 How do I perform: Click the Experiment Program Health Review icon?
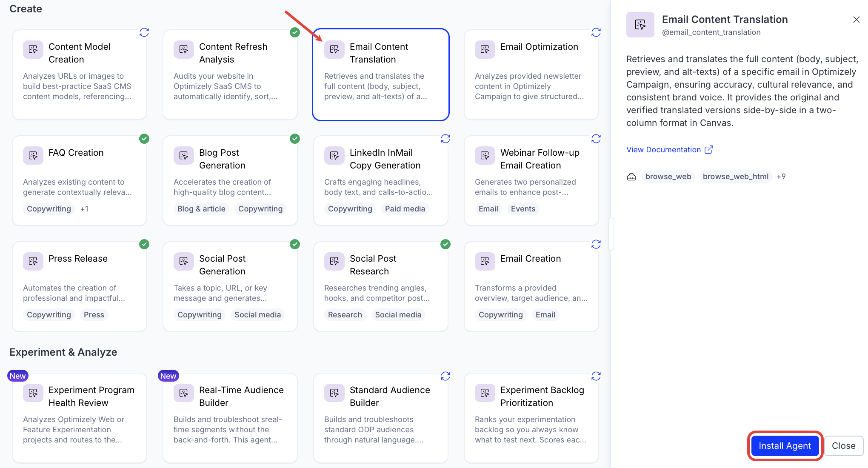[33, 393]
